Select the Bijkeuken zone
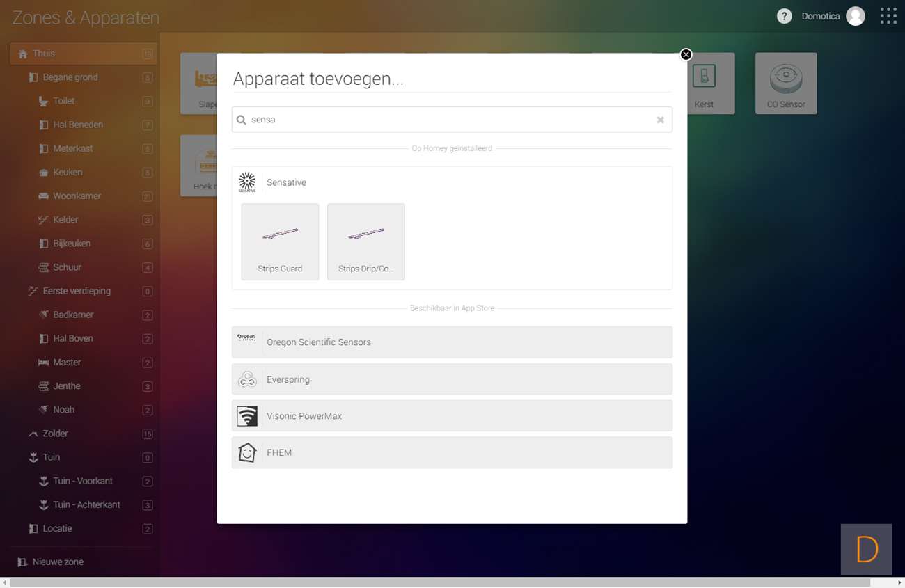 click(83, 244)
